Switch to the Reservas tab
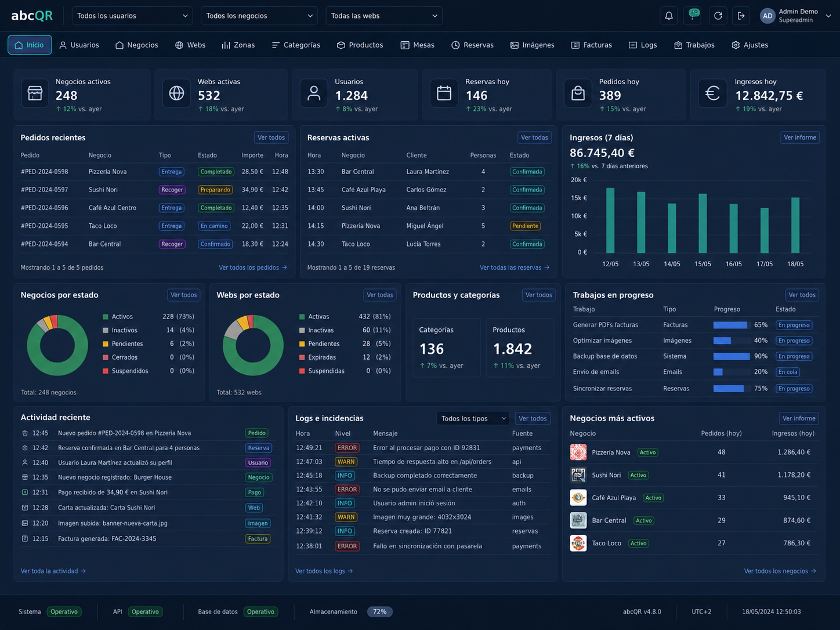This screenshot has width=840, height=630. 472,45
